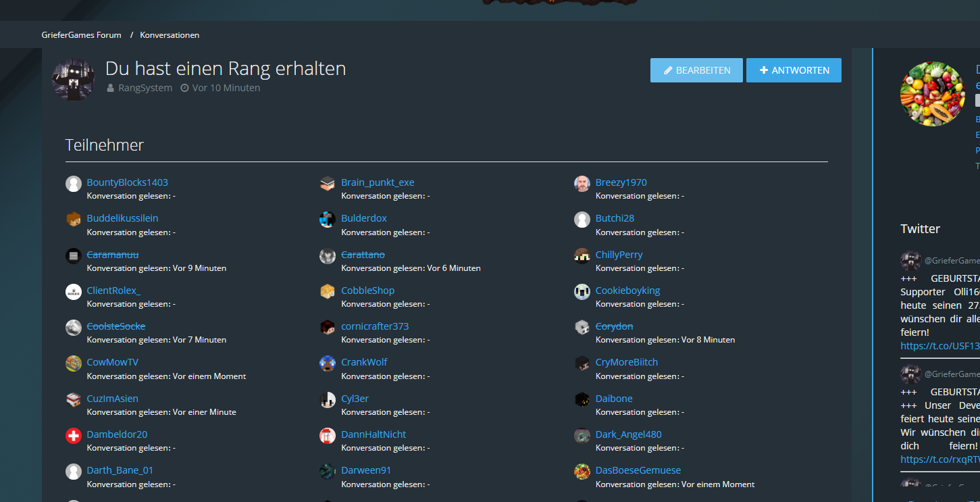
Task: Visit CryMoreBiitch's profile link
Action: pos(627,362)
